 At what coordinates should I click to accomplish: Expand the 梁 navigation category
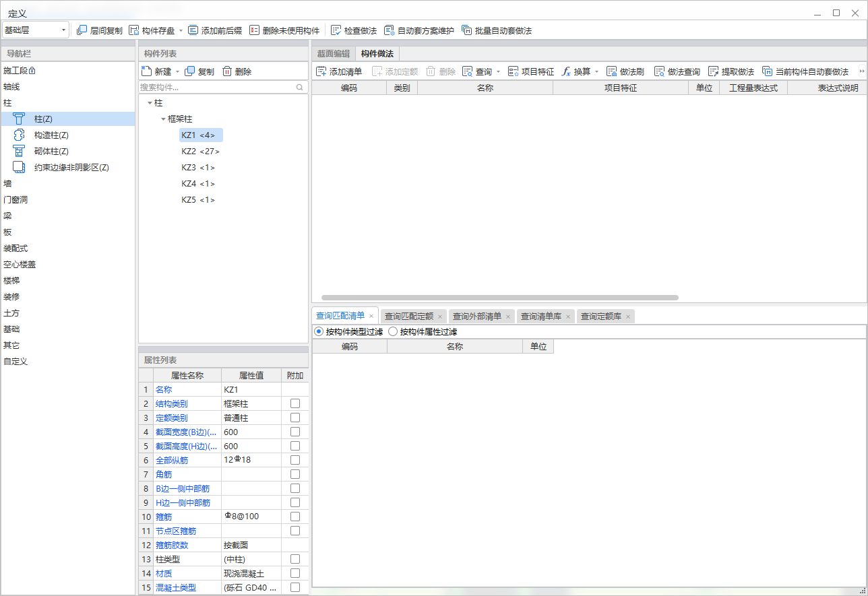click(x=7, y=216)
